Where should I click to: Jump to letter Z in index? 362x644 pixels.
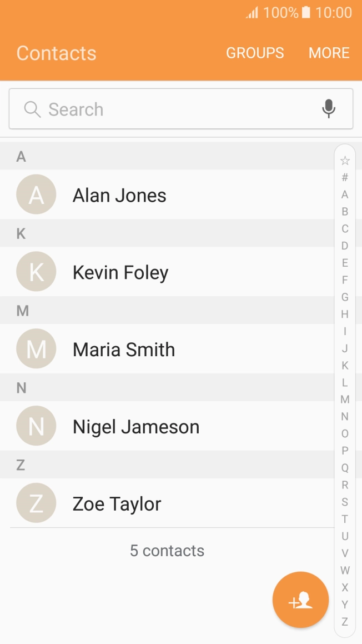[x=345, y=622]
